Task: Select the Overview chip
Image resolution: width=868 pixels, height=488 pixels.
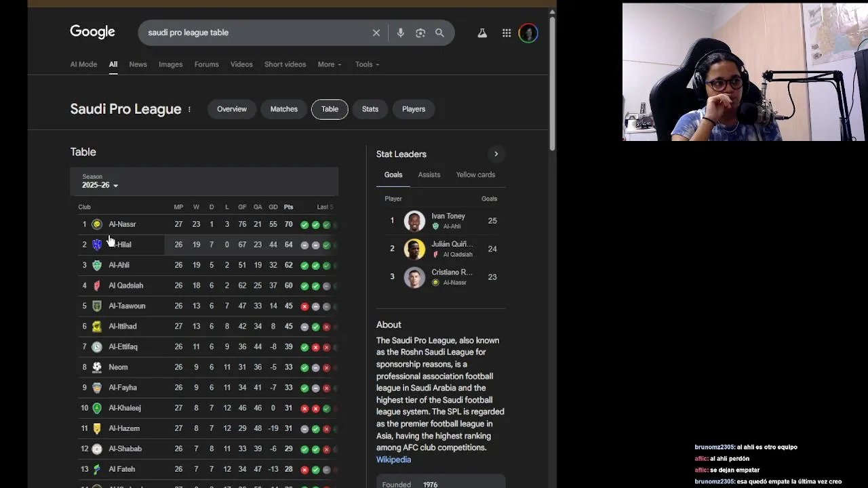Action: [x=232, y=109]
